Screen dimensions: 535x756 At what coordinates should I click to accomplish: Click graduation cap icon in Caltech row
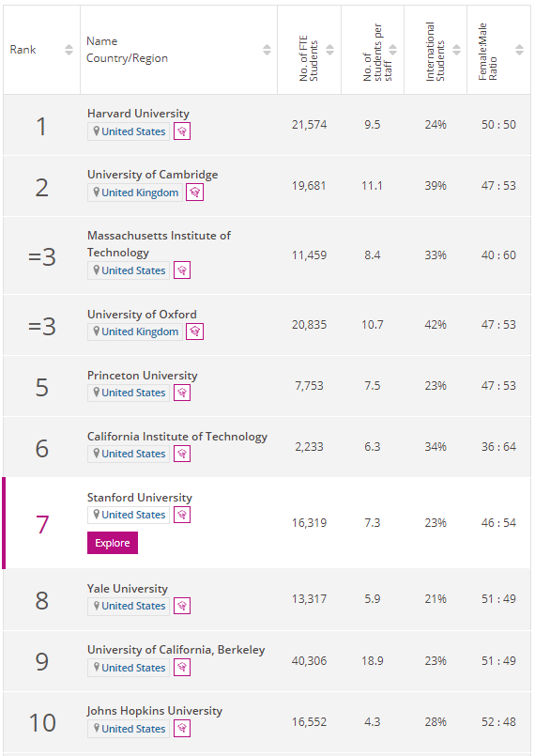click(182, 454)
